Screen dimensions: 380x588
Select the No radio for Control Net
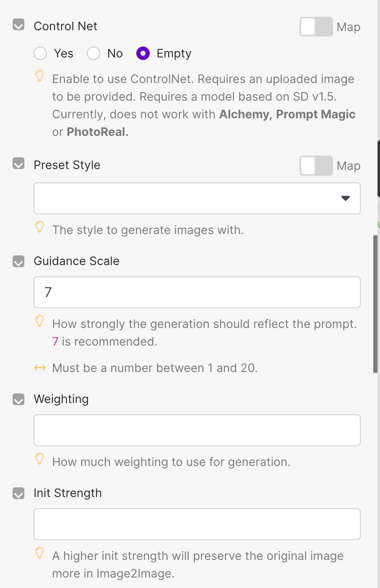pyautogui.click(x=94, y=53)
